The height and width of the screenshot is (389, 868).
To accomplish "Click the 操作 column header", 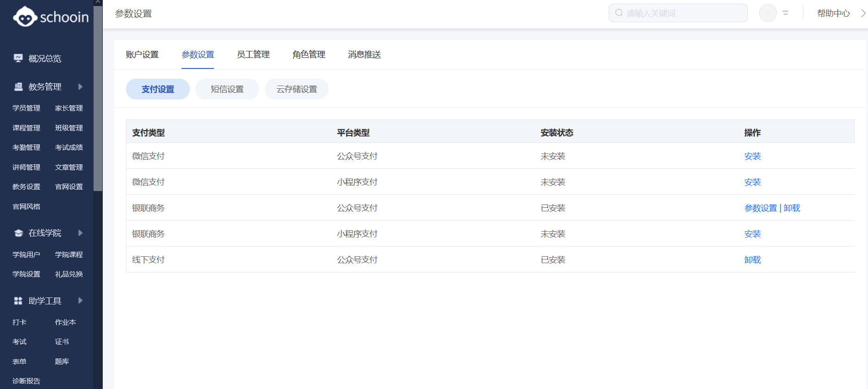I will point(752,133).
